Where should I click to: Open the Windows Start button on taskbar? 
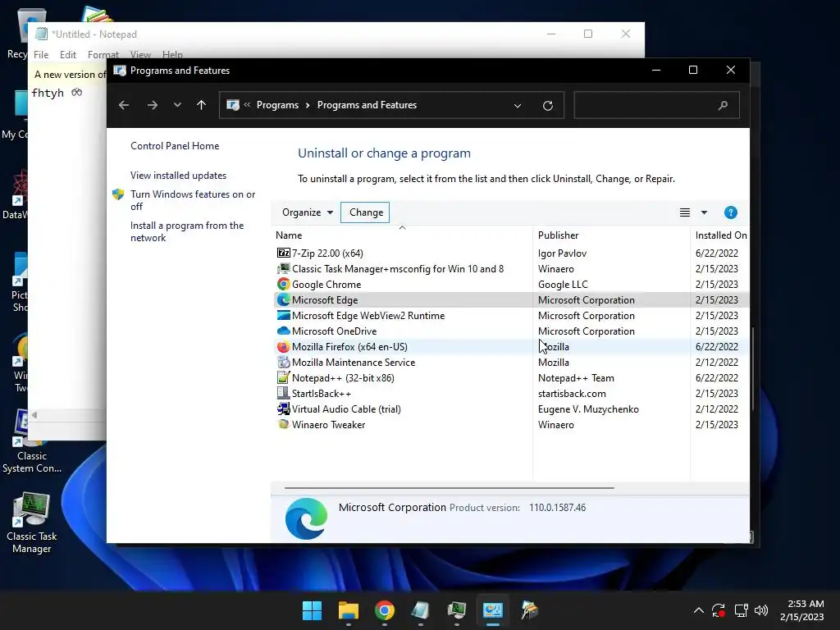coord(312,610)
